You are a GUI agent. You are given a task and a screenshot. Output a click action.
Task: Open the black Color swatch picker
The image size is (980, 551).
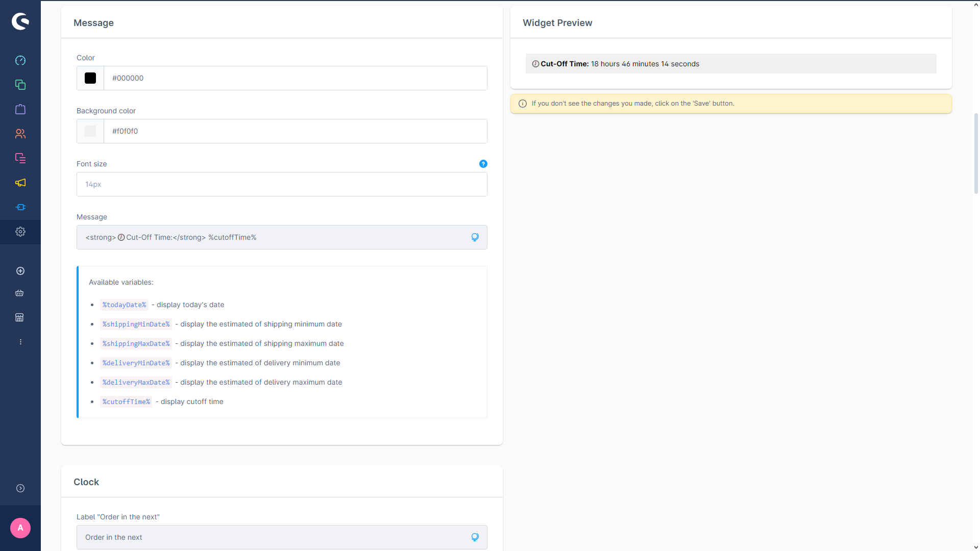tap(90, 78)
